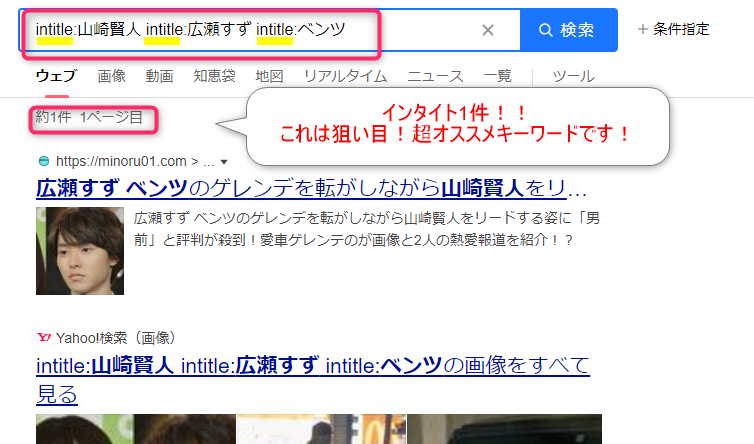Open the 広瀬すず ベンツのゲレンデ result title link
This screenshot has width=754, height=444.
(x=311, y=188)
